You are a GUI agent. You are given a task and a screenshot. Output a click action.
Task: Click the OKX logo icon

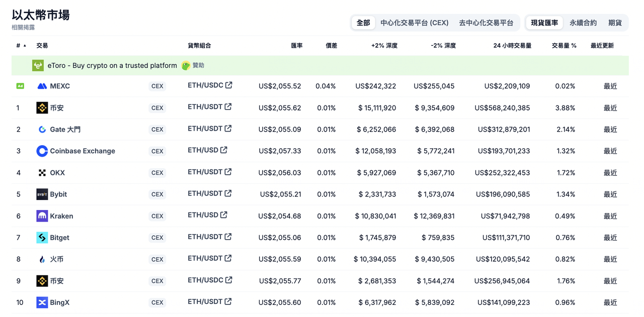pyautogui.click(x=42, y=173)
